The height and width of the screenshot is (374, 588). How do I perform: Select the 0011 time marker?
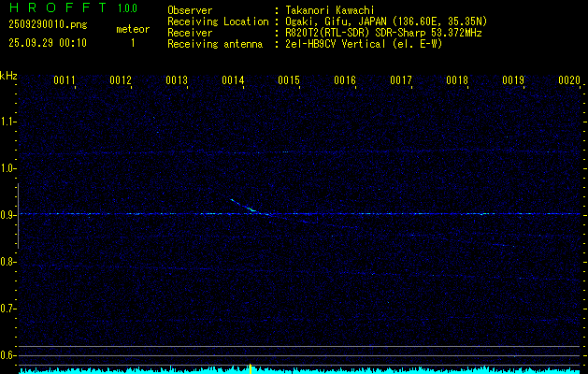65,81
